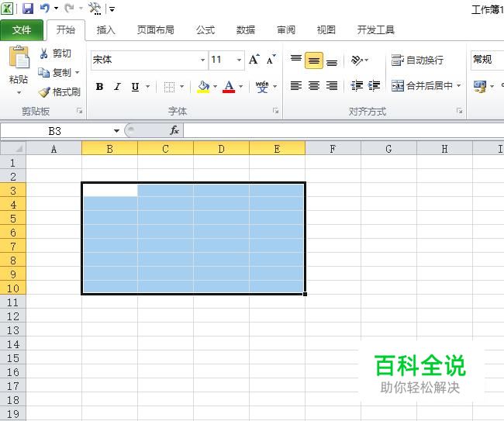Switch to the 页面布局 tab

[x=156, y=30]
